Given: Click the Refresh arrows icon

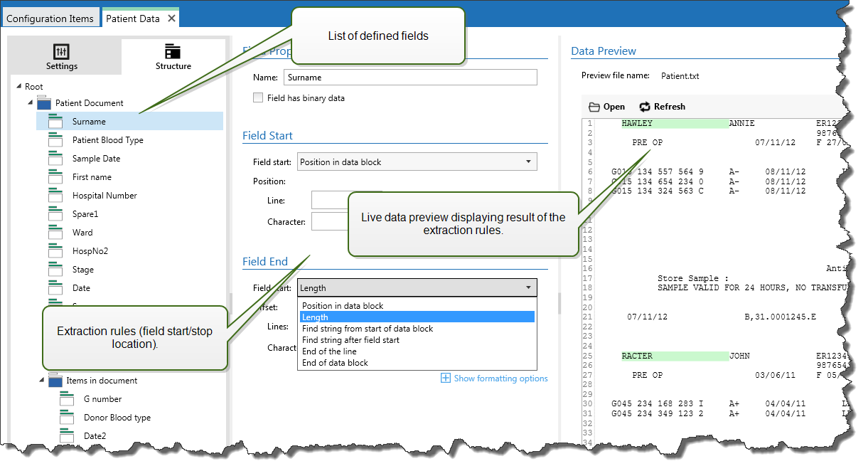Looking at the screenshot, I should click(645, 107).
